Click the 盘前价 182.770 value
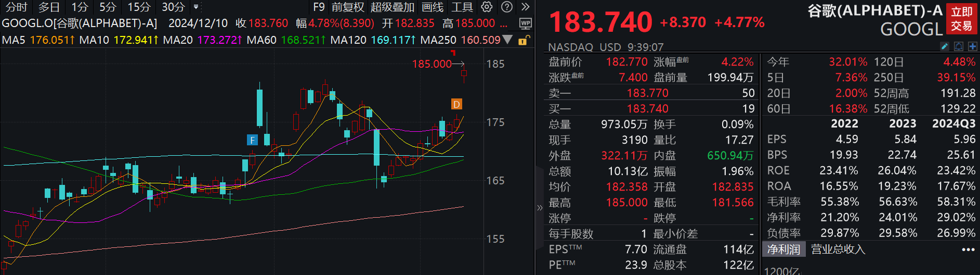 point(626,62)
